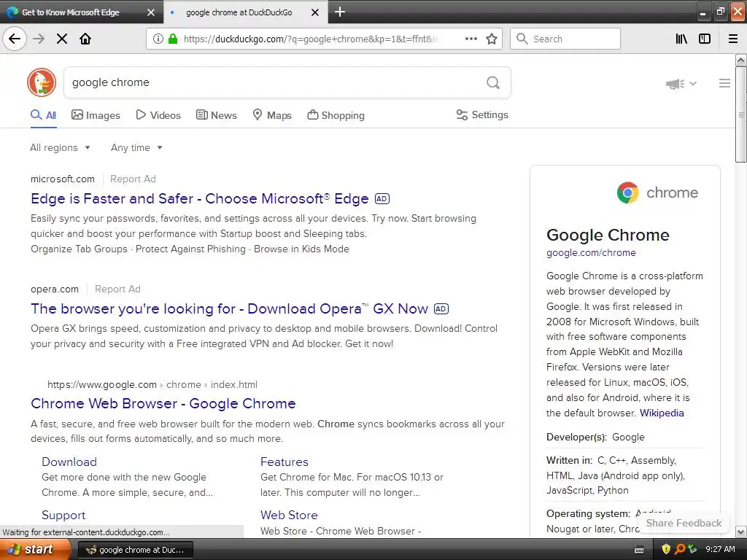Image resolution: width=747 pixels, height=560 pixels.
Task: Submit search using magnifier icon in DuckDuckGo box
Action: [493, 82]
